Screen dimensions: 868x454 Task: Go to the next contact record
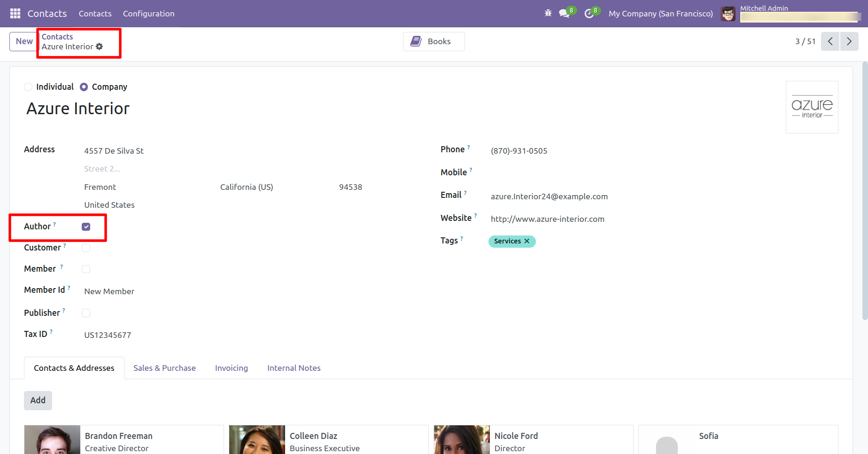849,41
